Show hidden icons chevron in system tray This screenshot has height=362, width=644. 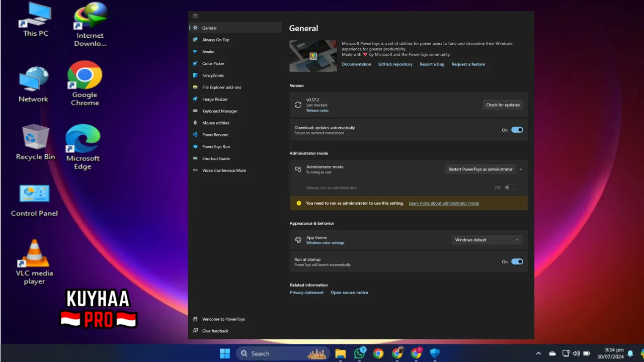coord(539,353)
